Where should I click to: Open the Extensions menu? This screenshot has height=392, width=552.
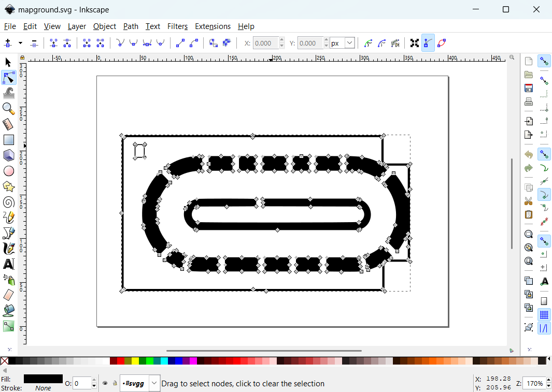tap(213, 26)
